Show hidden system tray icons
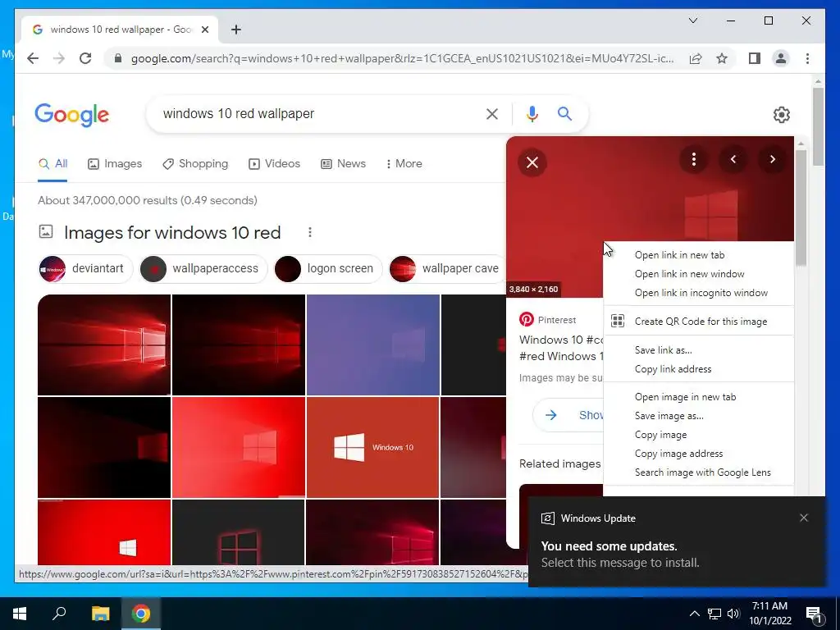The height and width of the screenshot is (630, 840). (x=694, y=614)
